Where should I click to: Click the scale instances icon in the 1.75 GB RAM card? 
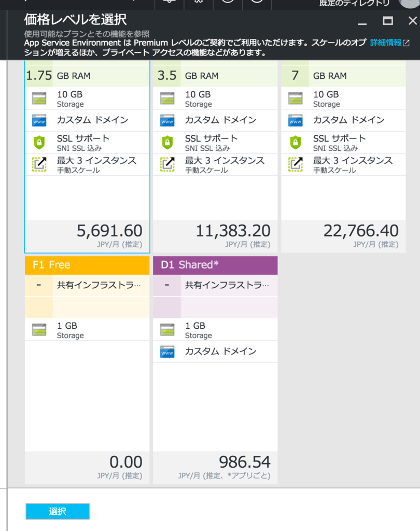[x=39, y=164]
